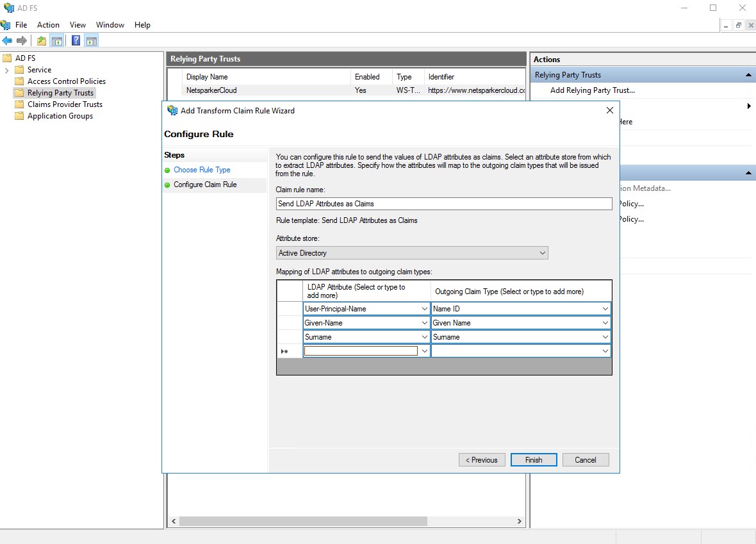
Task: Click the horizontal scrollbar right arrow
Action: (x=520, y=522)
